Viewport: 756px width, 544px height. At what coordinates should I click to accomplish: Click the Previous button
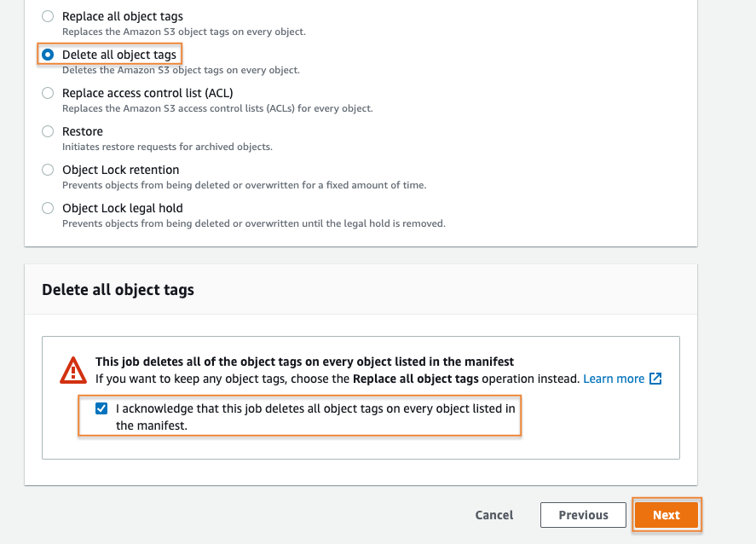tap(583, 515)
